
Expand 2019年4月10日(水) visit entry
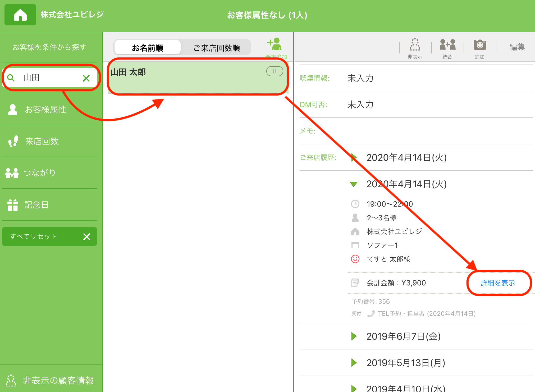click(x=354, y=388)
